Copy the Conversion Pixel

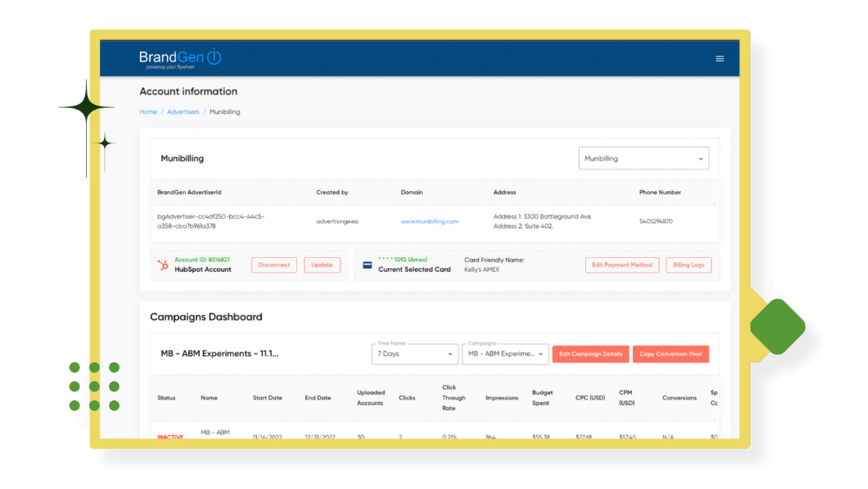[670, 354]
